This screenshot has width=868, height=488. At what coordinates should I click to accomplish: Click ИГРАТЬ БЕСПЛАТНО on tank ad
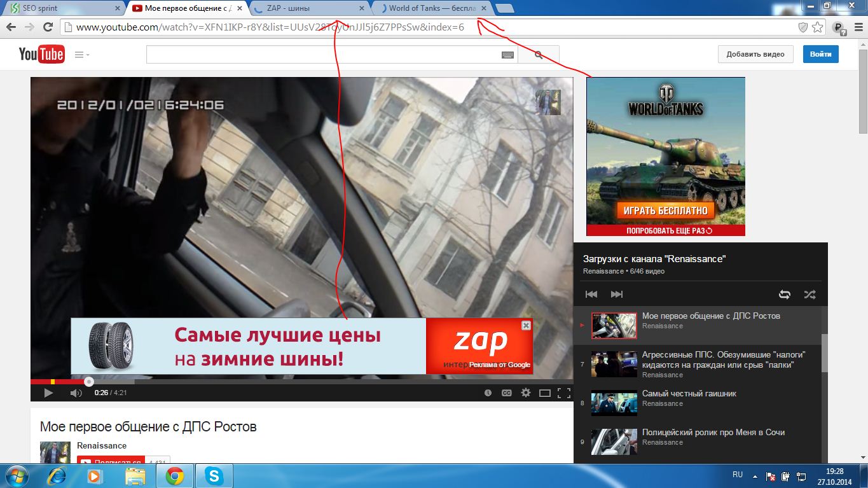[x=666, y=211]
